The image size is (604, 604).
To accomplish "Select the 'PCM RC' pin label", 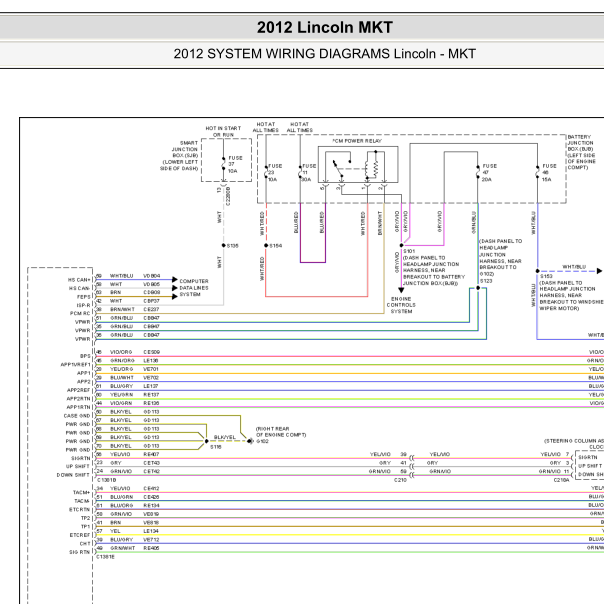I will [80, 314].
